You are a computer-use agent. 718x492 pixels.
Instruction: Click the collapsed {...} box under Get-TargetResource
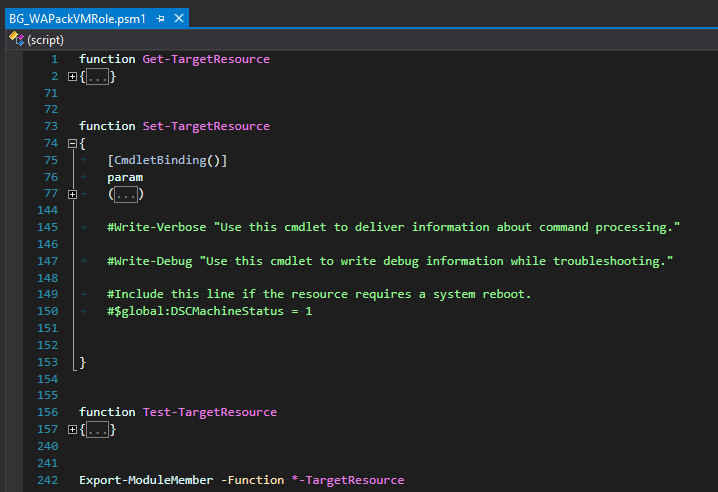pyautogui.click(x=98, y=77)
